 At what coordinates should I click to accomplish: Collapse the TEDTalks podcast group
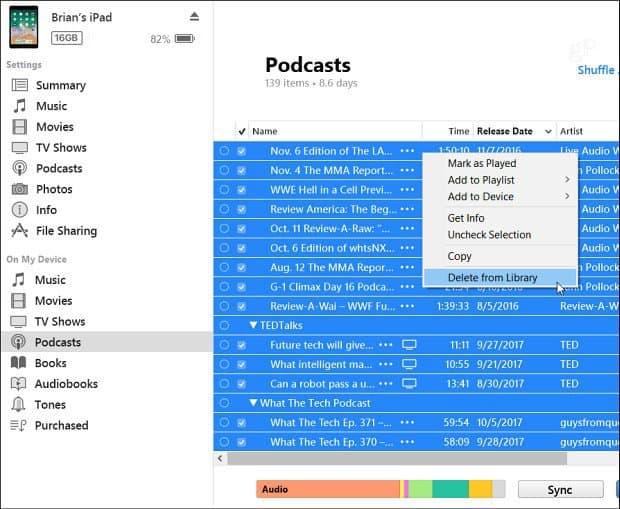pyautogui.click(x=254, y=326)
